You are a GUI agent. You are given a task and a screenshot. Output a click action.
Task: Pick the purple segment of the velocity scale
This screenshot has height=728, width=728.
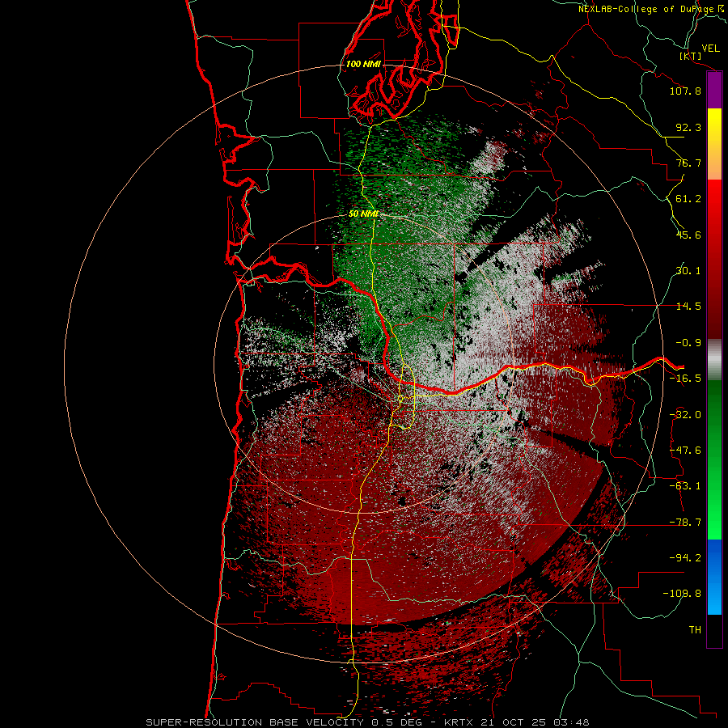[714, 91]
